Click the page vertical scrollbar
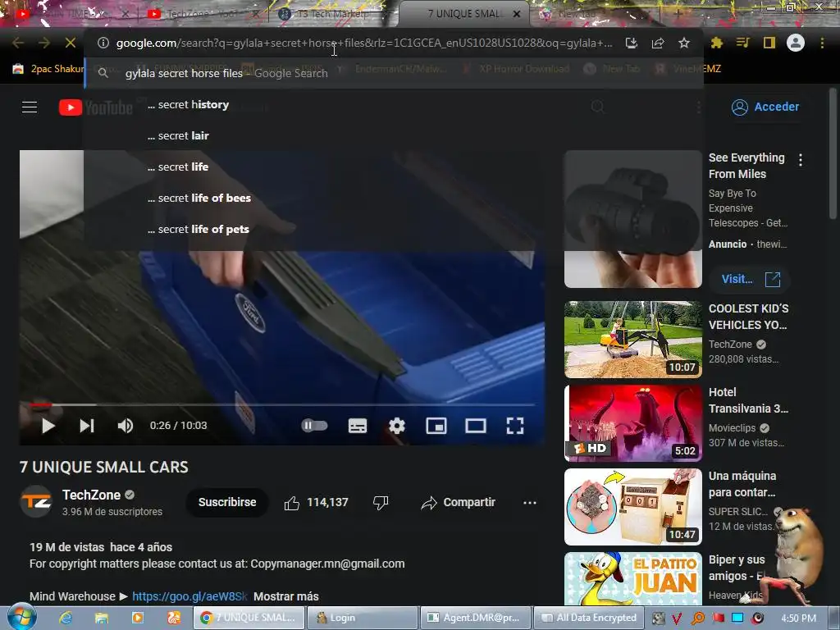Viewport: 840px width, 630px height. [x=833, y=153]
